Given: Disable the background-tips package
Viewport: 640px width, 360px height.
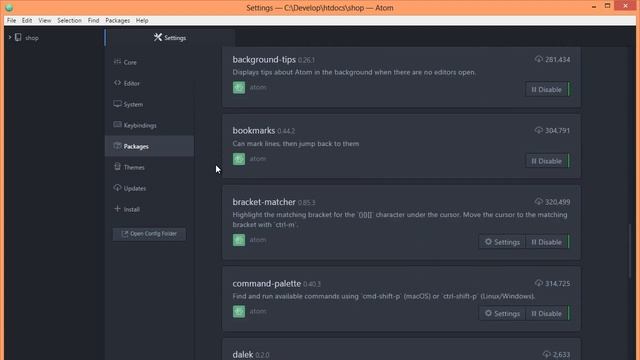Looking at the screenshot, I should pos(547,89).
